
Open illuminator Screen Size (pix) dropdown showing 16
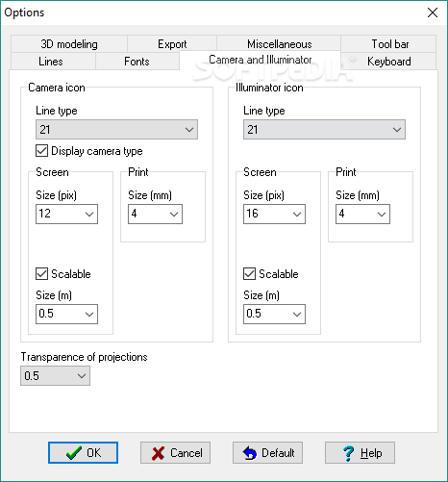(x=274, y=214)
